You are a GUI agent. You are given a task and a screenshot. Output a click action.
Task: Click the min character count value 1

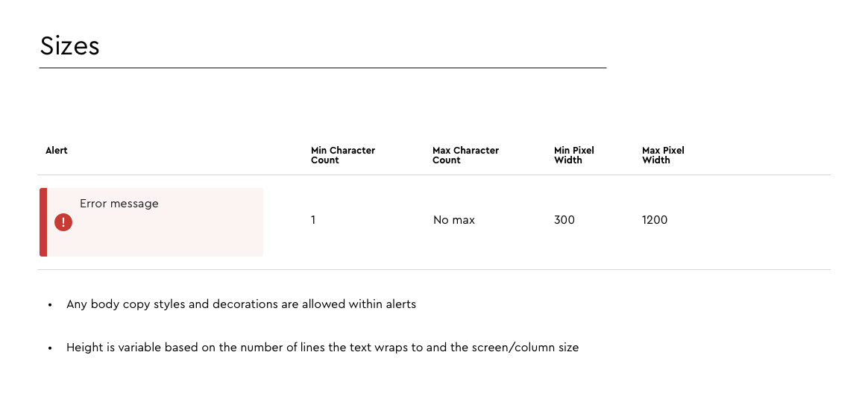[313, 220]
